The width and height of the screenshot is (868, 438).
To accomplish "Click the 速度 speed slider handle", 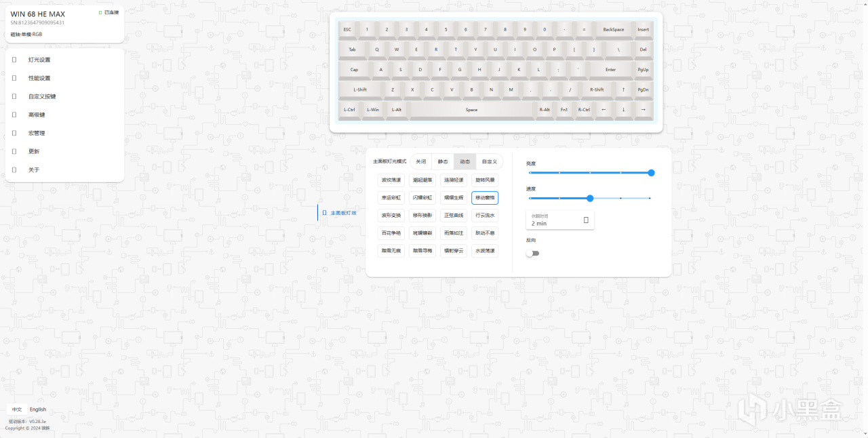I will coord(590,198).
